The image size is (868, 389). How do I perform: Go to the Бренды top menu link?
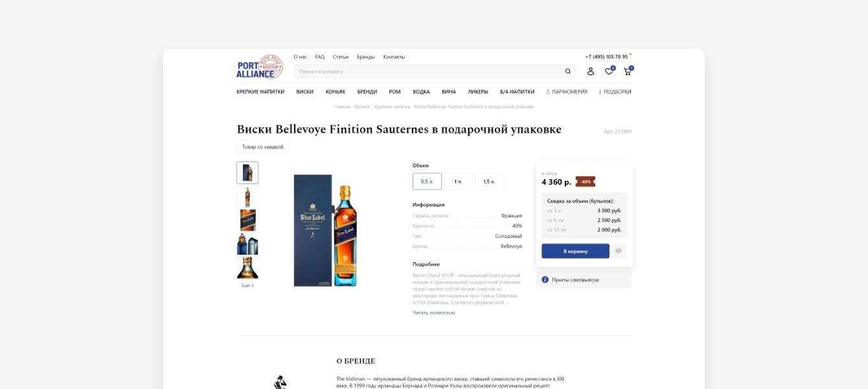(x=366, y=57)
